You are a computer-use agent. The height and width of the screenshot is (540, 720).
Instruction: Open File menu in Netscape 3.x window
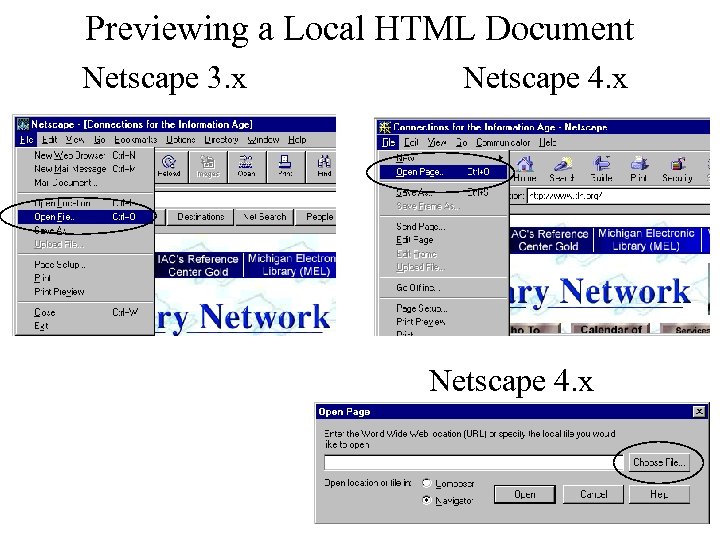coord(27,140)
